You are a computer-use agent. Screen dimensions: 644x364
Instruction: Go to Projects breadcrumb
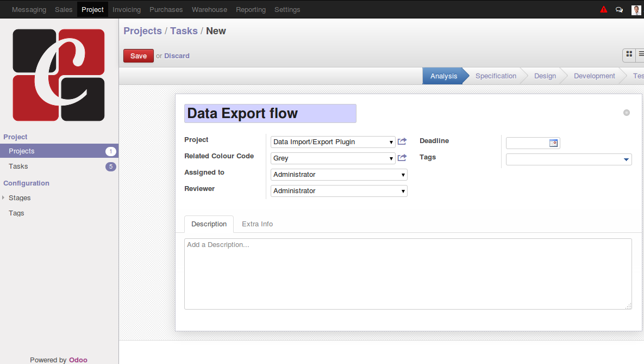[x=142, y=31]
